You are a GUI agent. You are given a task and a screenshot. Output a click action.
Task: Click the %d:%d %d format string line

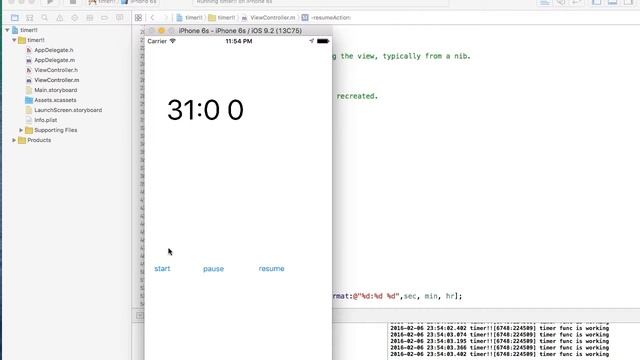(397, 296)
